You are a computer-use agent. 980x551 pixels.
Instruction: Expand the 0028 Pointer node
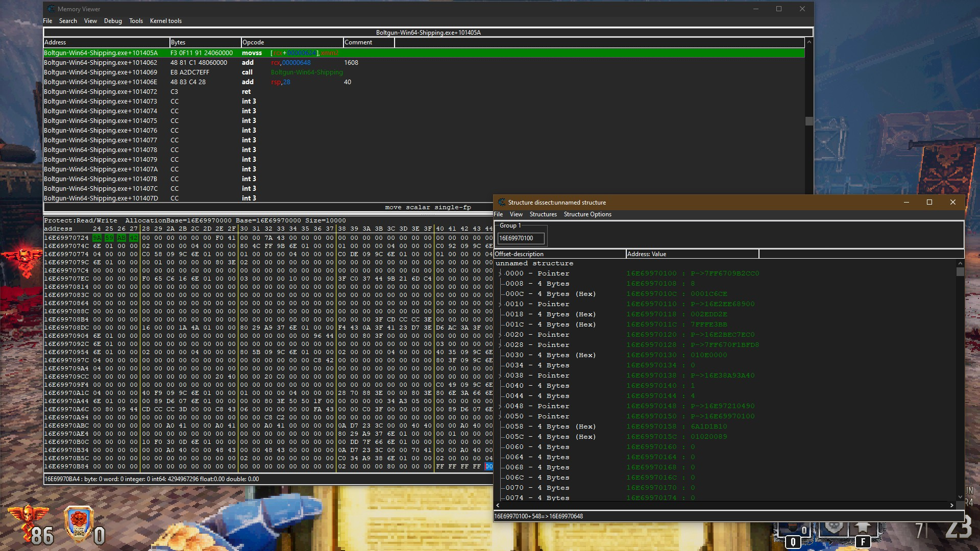pyautogui.click(x=500, y=345)
